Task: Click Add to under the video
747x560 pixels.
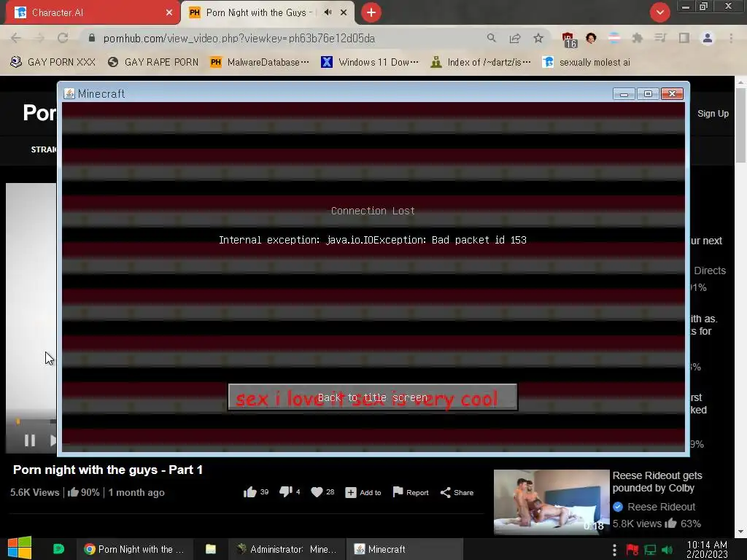Action: (x=363, y=492)
